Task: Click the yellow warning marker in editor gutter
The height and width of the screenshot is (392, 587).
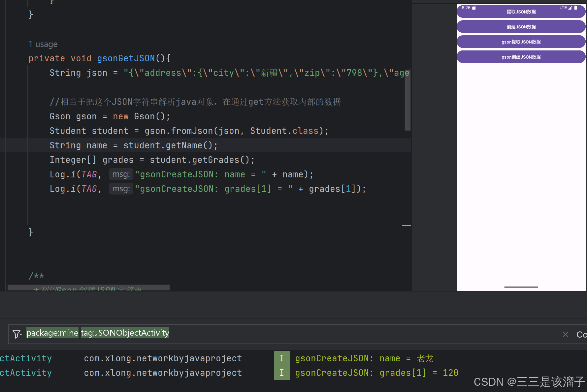Action: click(406, 226)
